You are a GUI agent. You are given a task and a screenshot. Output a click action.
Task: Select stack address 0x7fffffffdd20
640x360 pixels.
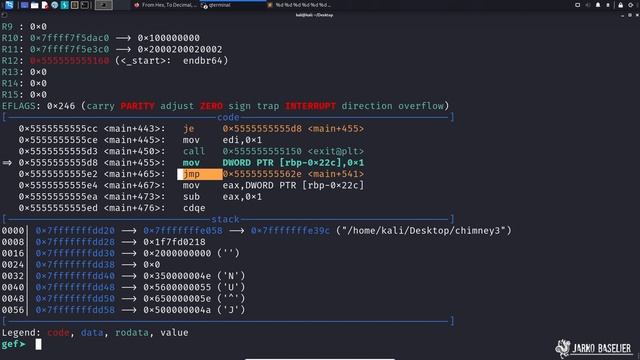click(x=75, y=231)
